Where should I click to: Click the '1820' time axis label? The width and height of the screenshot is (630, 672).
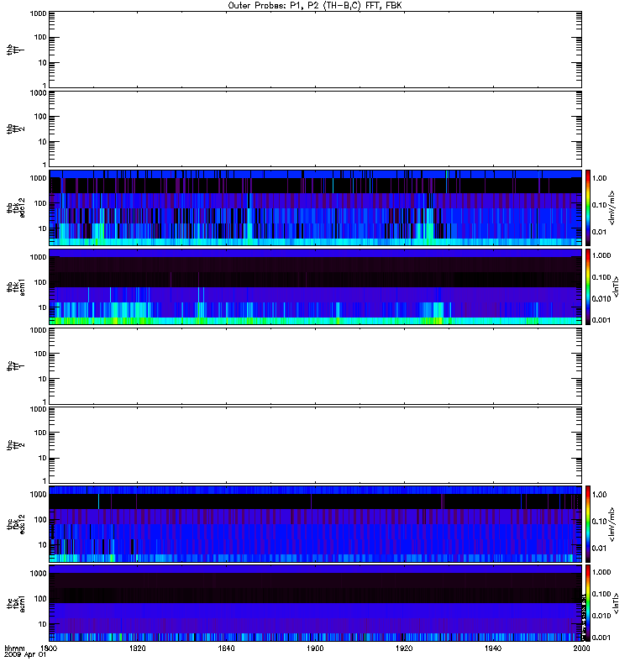tap(137, 648)
